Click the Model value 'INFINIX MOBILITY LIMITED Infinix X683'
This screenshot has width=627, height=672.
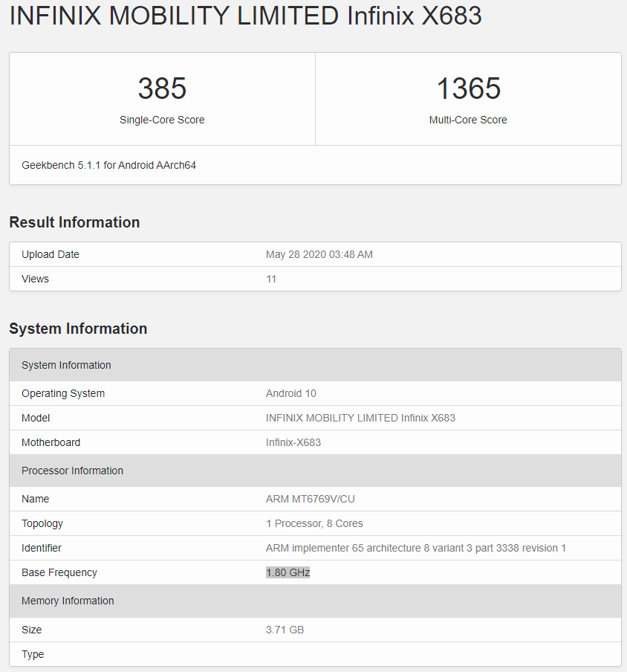click(360, 418)
